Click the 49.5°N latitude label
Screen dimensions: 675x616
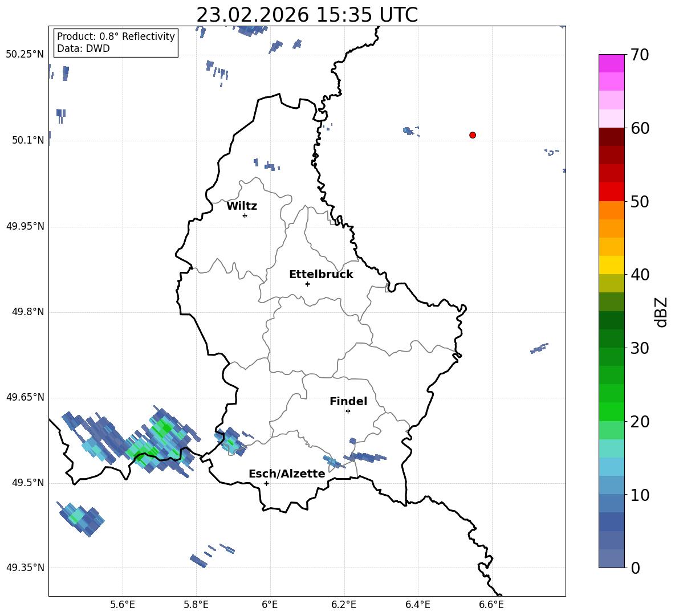pos(28,483)
